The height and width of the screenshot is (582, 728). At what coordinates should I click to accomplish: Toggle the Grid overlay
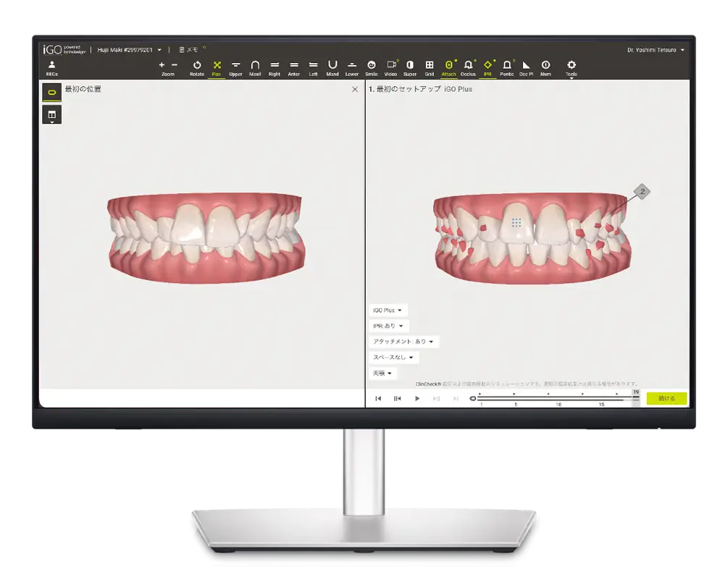pyautogui.click(x=430, y=68)
